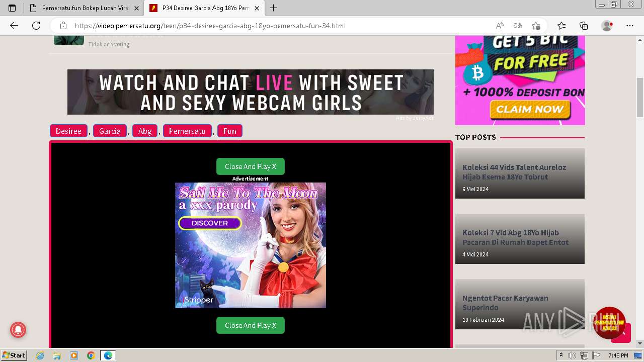
Task: Launch Internet Explorer from taskbar
Action: coord(40,355)
